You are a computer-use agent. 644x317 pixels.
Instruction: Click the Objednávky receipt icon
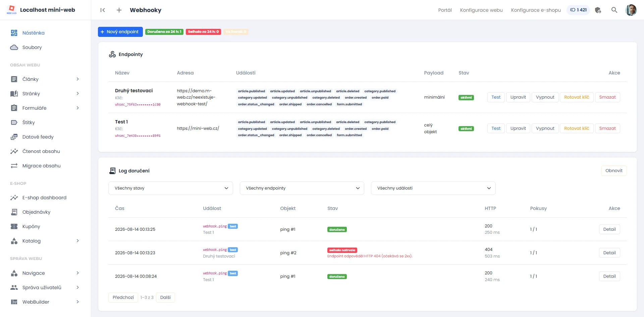(14, 212)
